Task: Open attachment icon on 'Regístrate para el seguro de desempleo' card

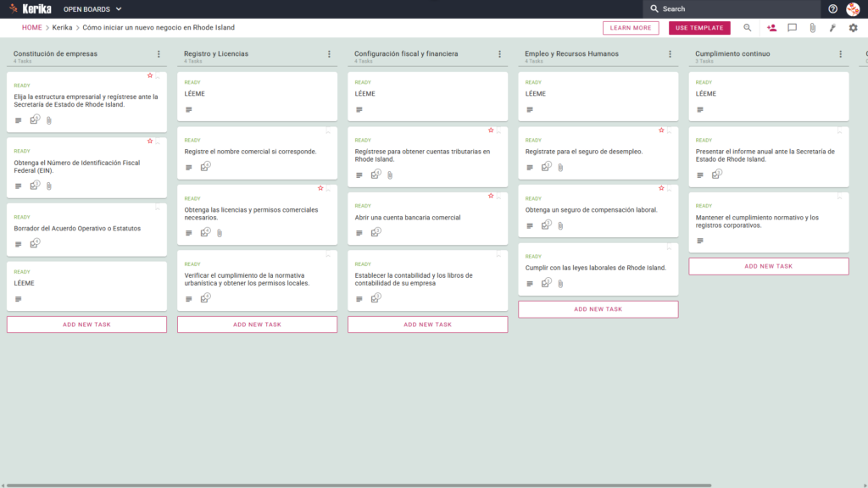Action: [561, 167]
